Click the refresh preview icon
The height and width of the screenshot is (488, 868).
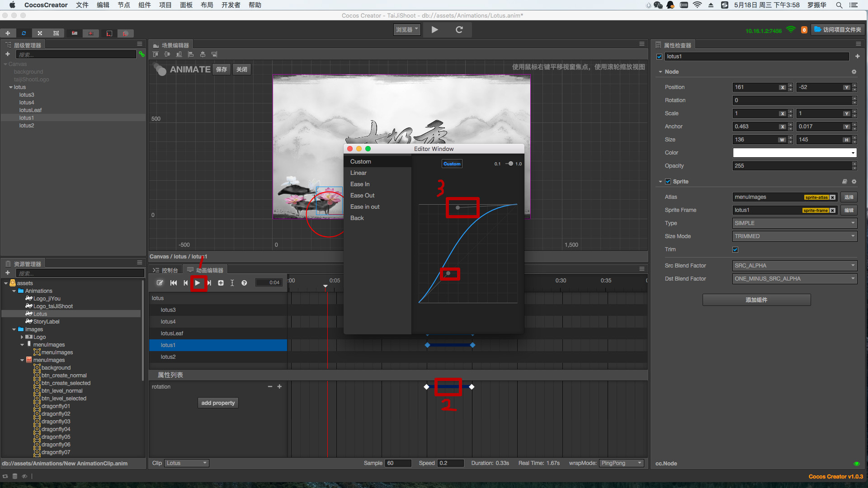tap(459, 30)
